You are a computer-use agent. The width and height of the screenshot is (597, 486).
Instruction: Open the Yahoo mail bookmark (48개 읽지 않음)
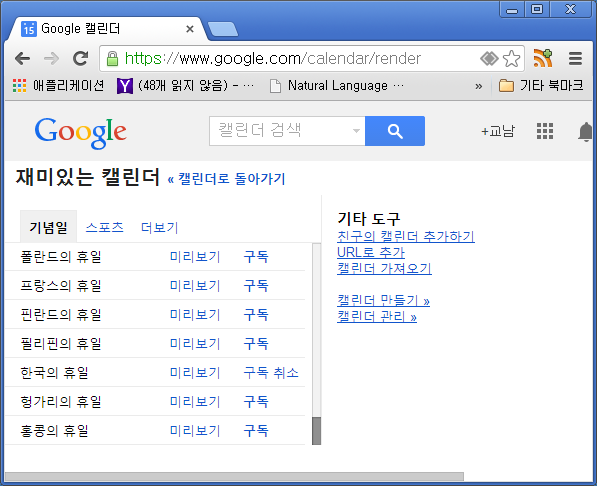point(185,86)
